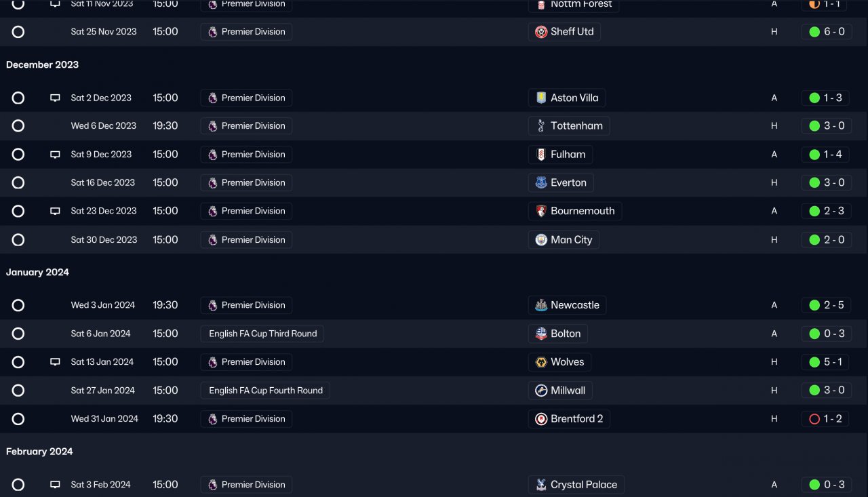Open the Newcastle team link
Screen dimensions: 868x497
pyautogui.click(x=574, y=305)
